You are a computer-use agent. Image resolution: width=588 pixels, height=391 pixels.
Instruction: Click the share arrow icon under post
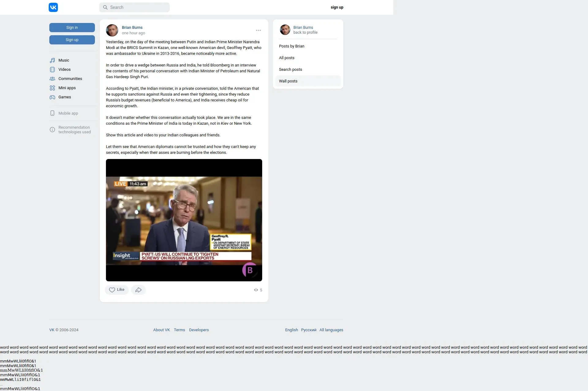(138, 290)
